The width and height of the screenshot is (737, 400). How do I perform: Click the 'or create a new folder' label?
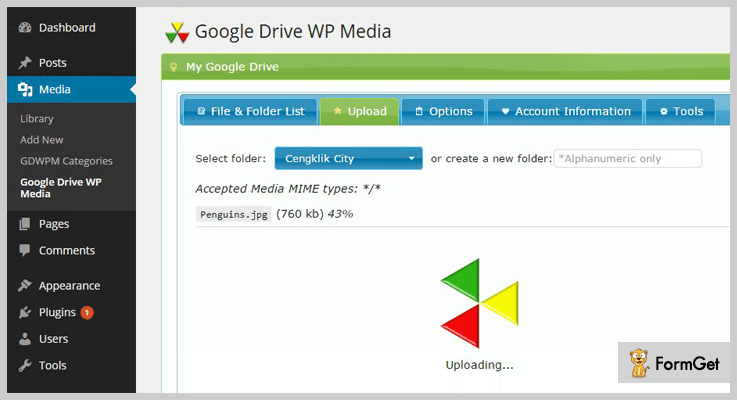click(491, 159)
